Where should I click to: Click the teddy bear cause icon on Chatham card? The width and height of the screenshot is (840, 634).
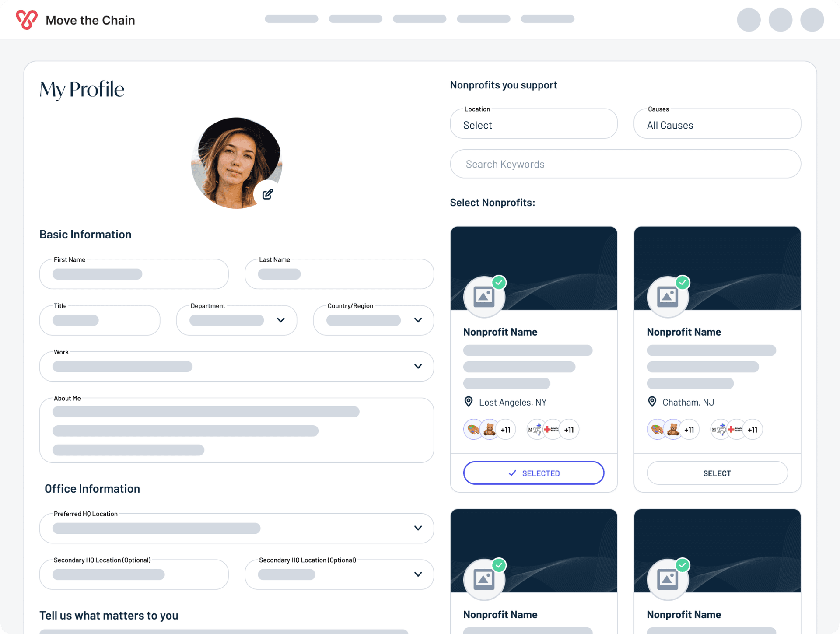[673, 430]
